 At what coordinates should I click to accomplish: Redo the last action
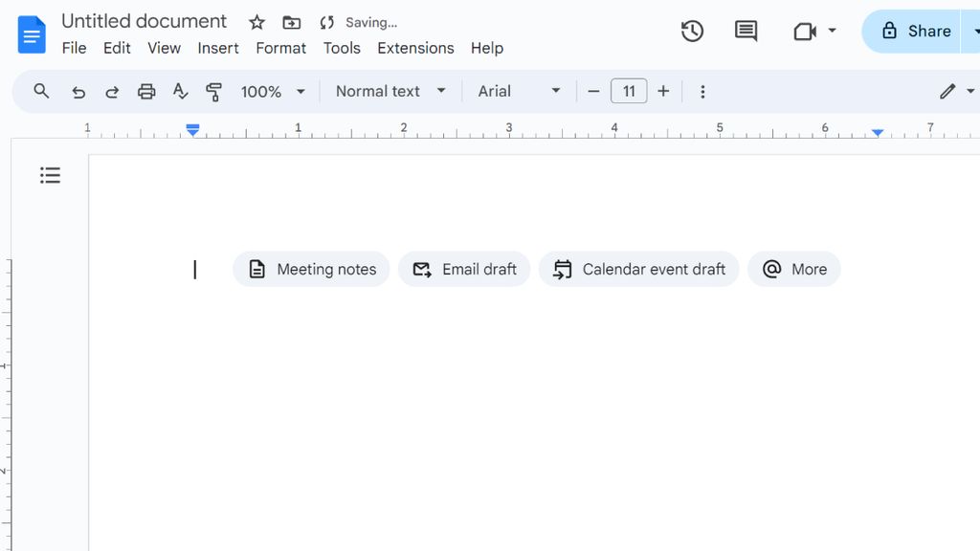click(112, 91)
